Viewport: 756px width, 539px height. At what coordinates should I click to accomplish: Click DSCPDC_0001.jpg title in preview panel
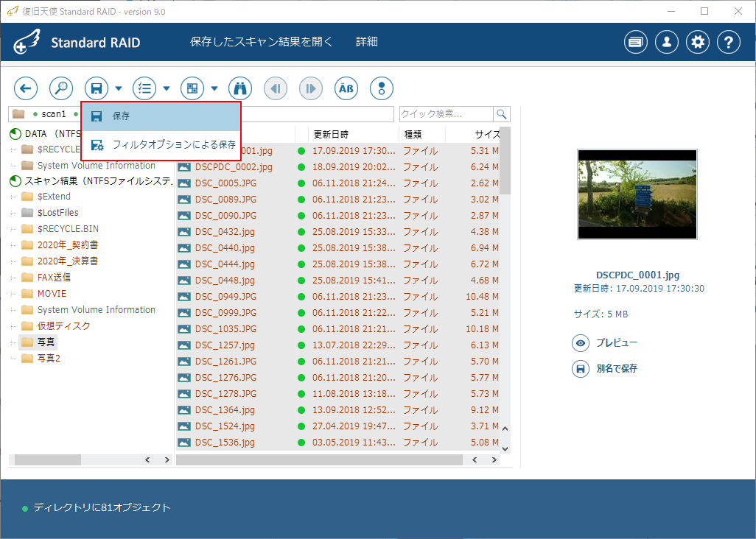coord(637,275)
